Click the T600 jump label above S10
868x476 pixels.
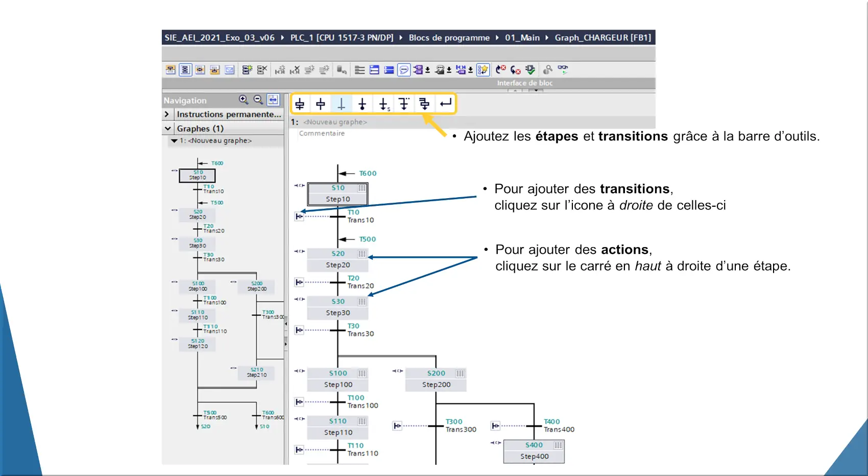[368, 174]
